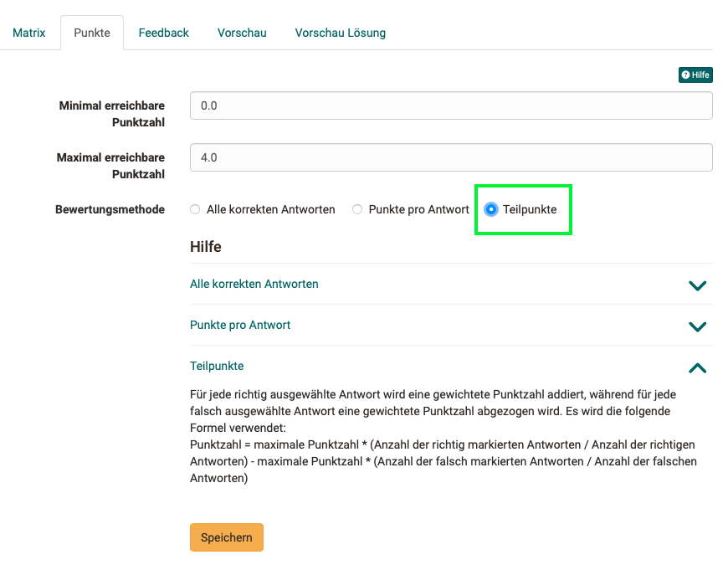Screen dimensions: 728x565
Task: Click the minimal Punktzahl field showing 0.0
Action: click(451, 105)
